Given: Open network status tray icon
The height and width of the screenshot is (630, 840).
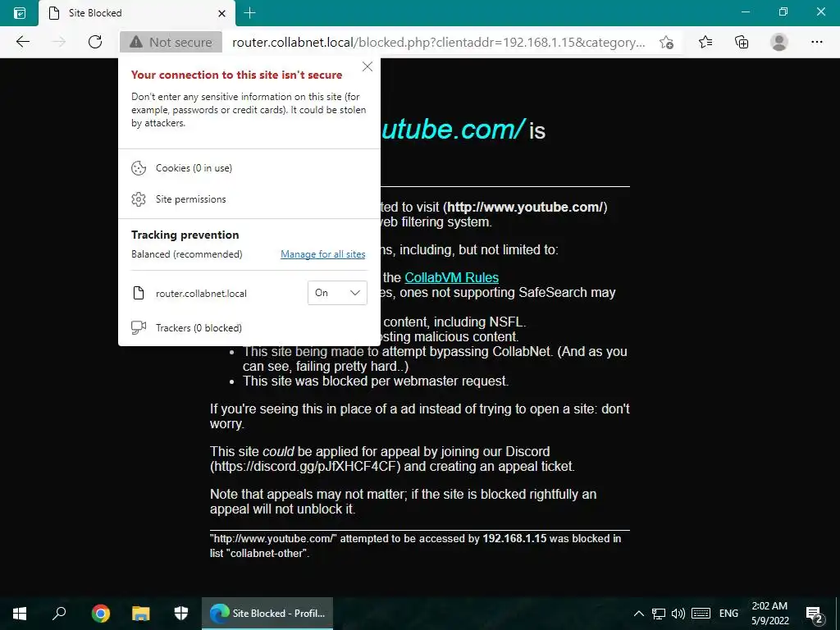Looking at the screenshot, I should [x=659, y=614].
